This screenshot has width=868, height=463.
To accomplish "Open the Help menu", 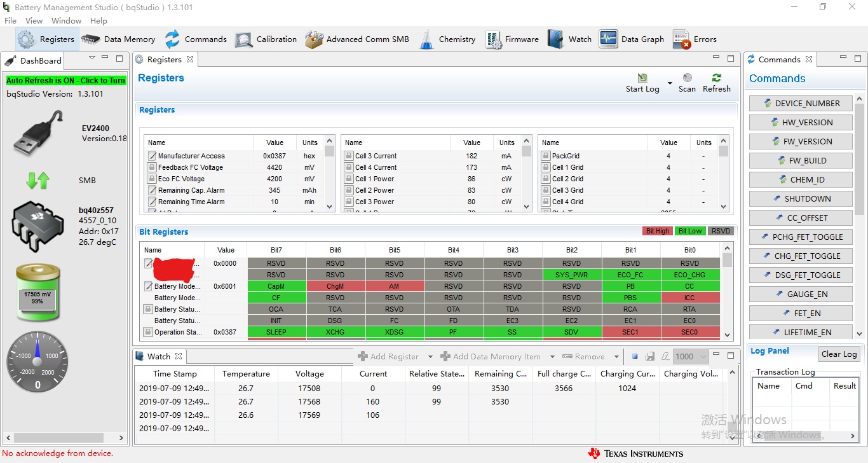I will 98,20.
